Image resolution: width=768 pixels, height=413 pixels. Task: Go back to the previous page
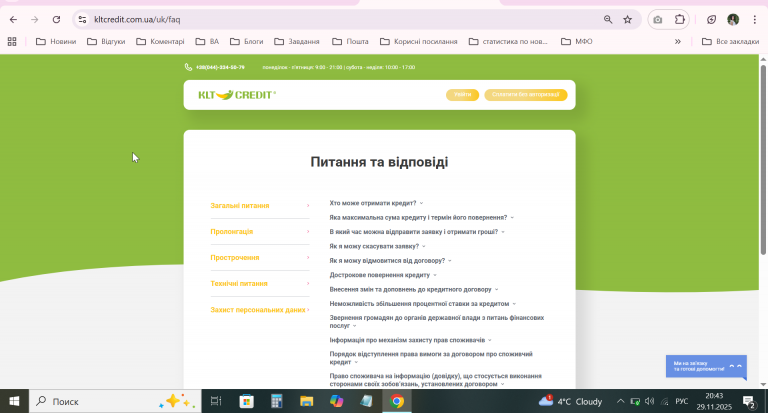pos(13,20)
